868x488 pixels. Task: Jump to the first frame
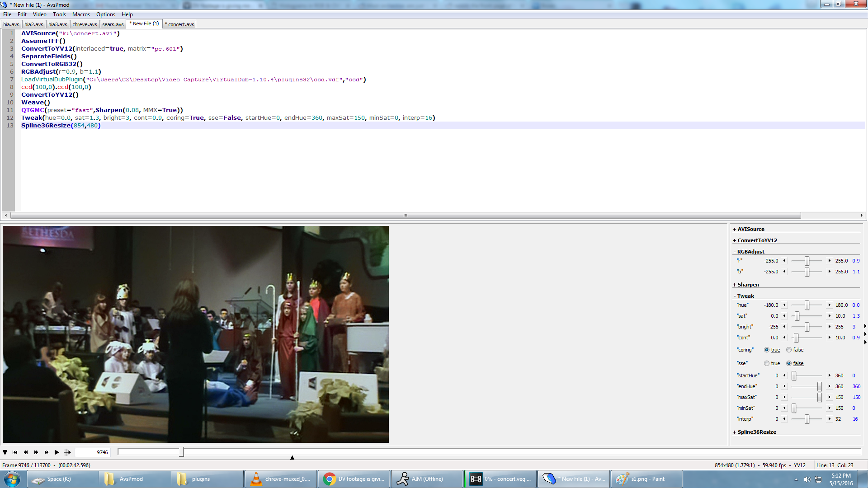coord(15,452)
